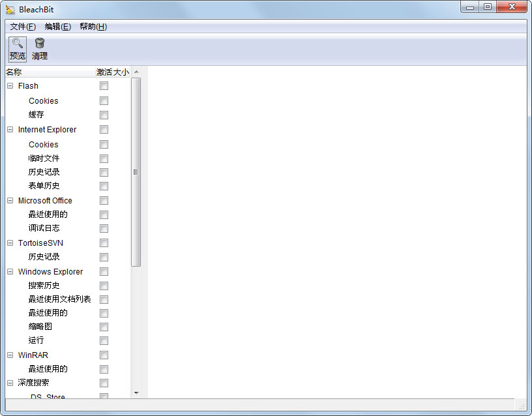The image size is (532, 416).
Task: Collapse the Internet Explorer tree group
Action: point(10,130)
